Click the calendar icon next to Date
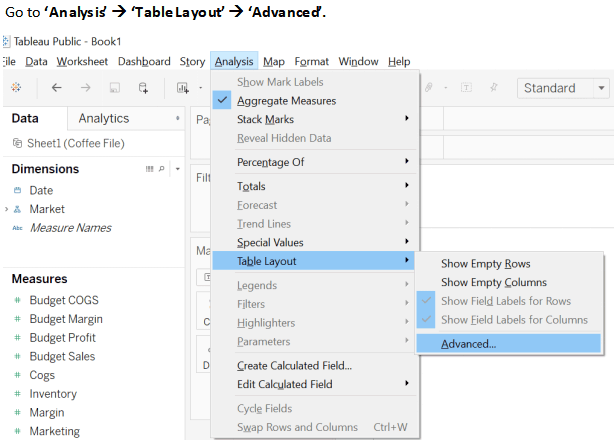This screenshot has height=442, width=614. [17, 190]
